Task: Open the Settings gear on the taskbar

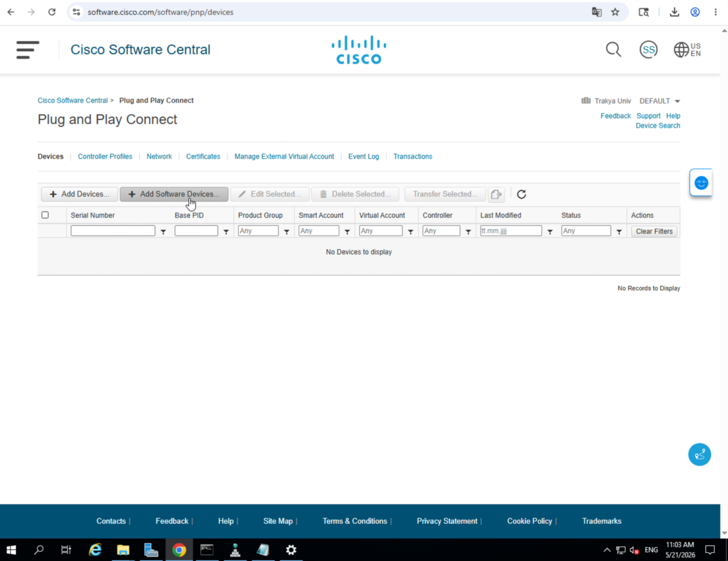Action: pyautogui.click(x=291, y=550)
